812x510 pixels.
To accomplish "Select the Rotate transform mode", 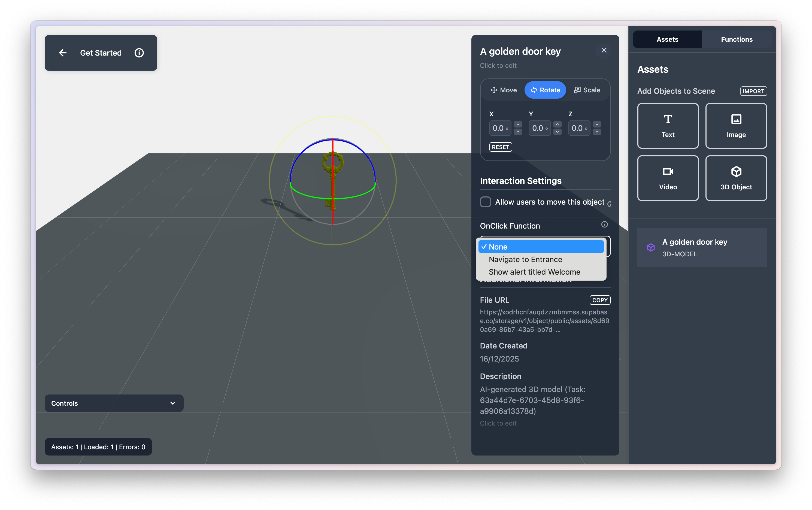I will tap(545, 90).
